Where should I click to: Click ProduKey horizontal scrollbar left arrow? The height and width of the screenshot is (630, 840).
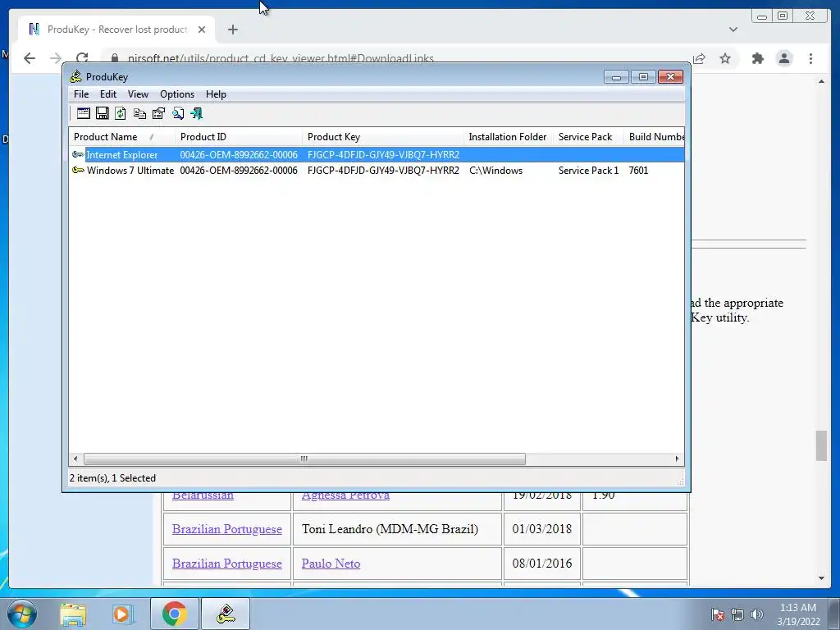click(75, 459)
